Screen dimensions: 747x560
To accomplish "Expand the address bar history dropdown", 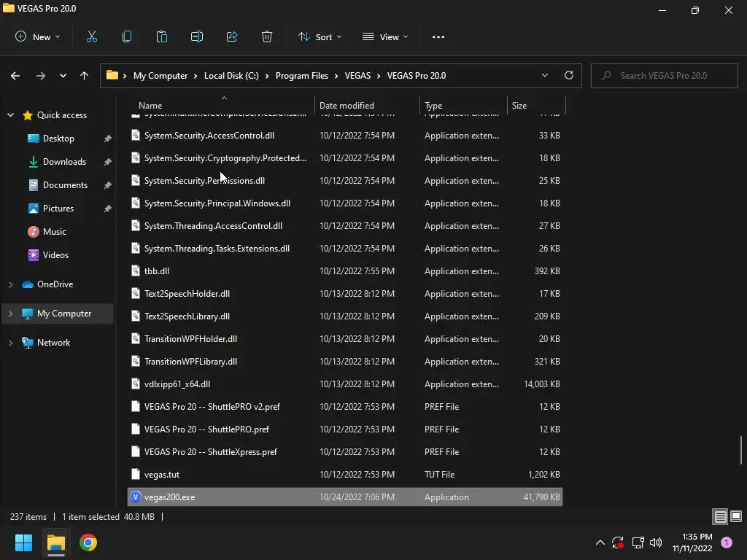I will coord(544,75).
